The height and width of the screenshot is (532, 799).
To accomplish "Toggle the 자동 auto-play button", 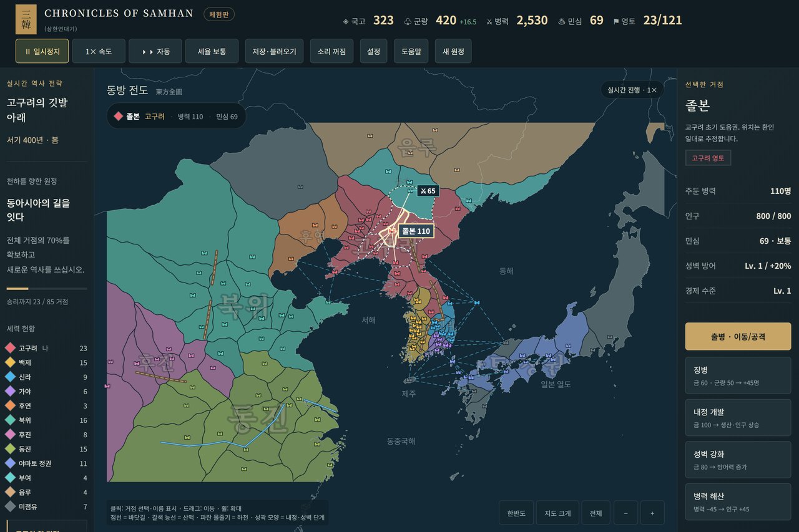I will coord(155,51).
